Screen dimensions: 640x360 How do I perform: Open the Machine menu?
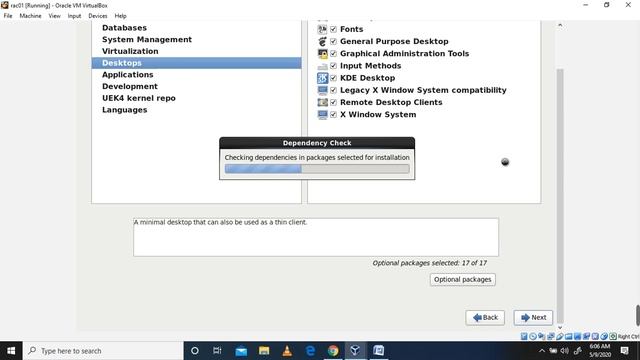click(30, 16)
